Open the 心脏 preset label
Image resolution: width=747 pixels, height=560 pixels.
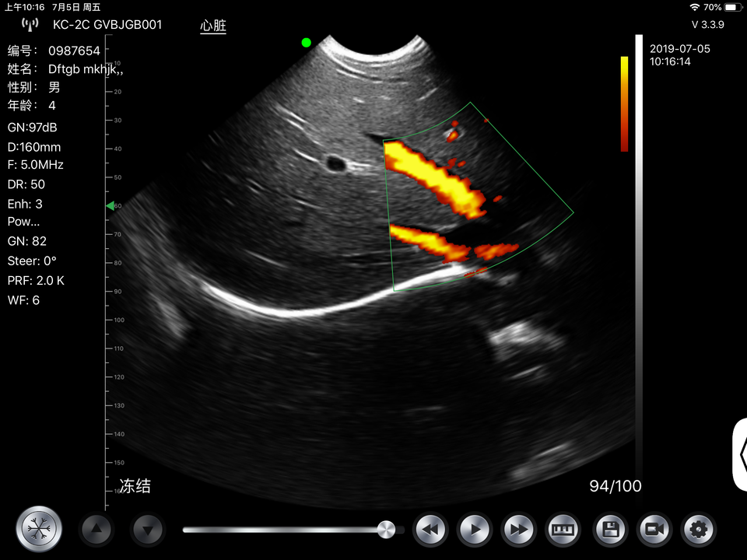point(213,25)
